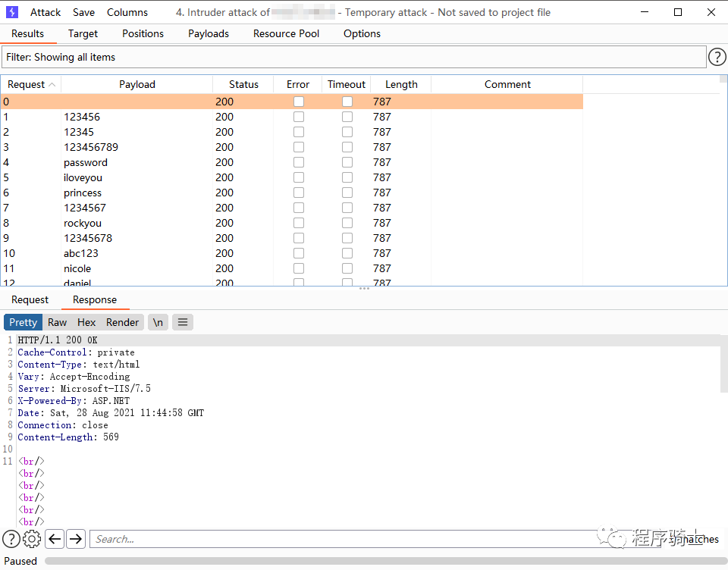Open the search help icon at bottom left
This screenshot has height=570, width=728.
(11, 539)
